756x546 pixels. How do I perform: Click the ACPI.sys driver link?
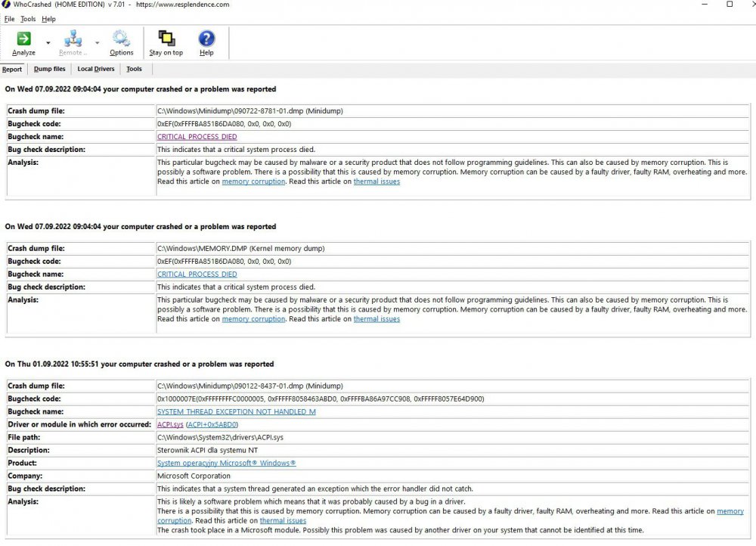tap(169, 425)
